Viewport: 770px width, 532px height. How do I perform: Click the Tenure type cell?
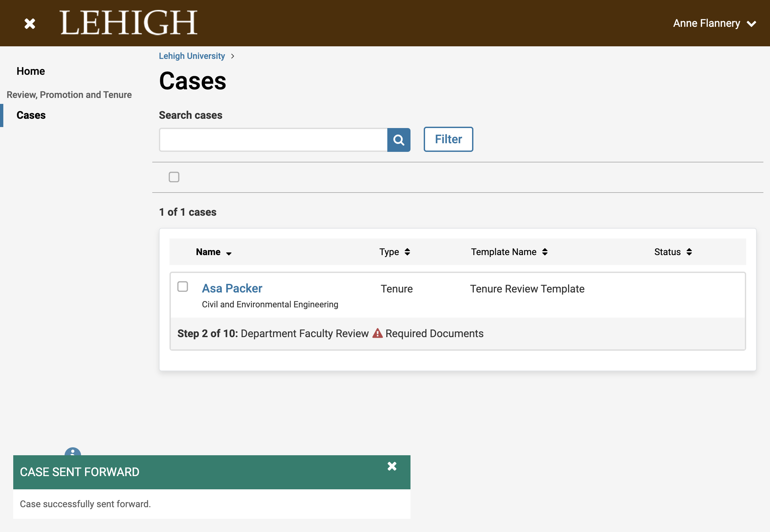tap(397, 289)
